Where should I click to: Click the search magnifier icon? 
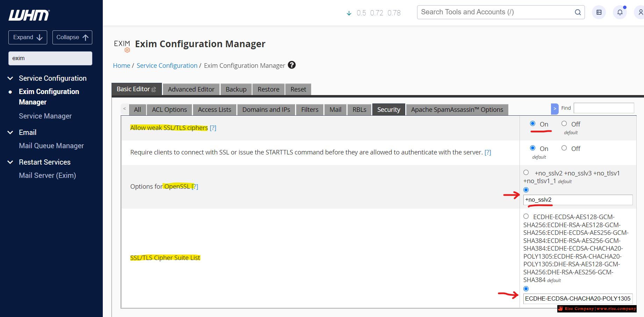(x=578, y=13)
